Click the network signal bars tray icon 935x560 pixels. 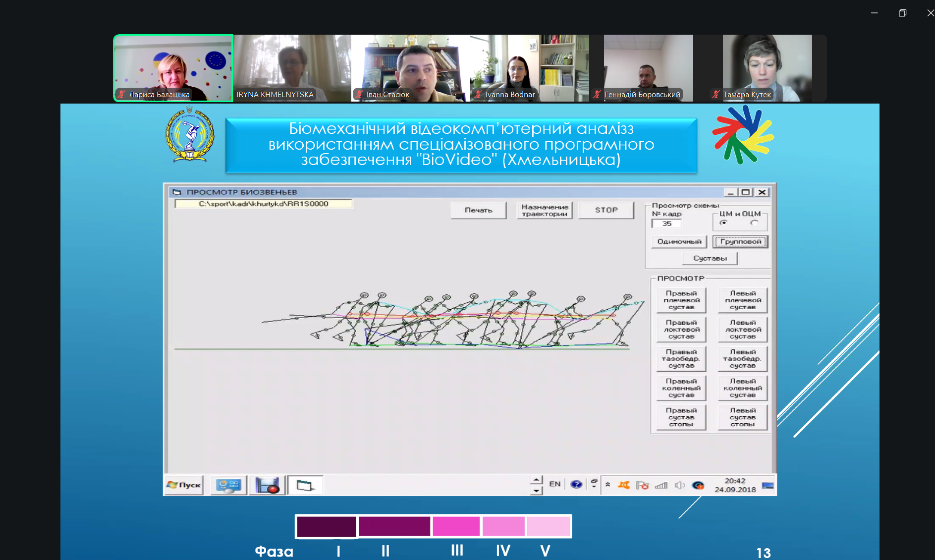tap(661, 485)
